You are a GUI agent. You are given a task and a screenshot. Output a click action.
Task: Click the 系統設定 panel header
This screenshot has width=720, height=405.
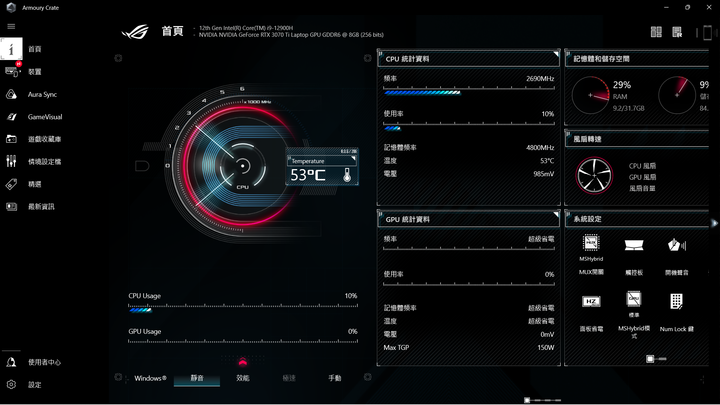[637, 219]
